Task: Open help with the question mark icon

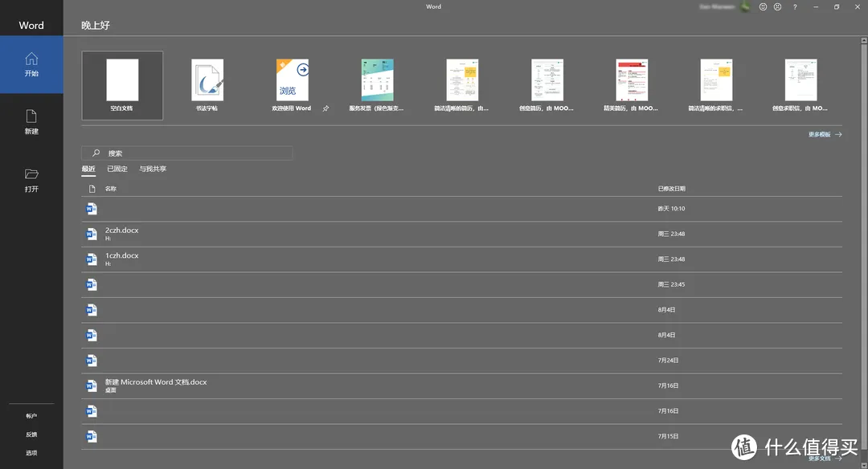Action: [x=794, y=6]
